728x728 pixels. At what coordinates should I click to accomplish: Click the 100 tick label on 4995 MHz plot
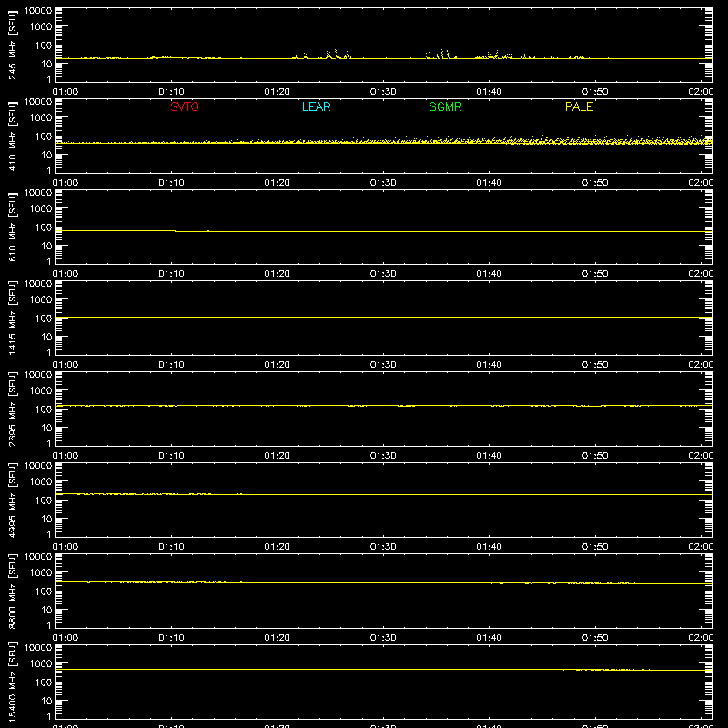44,500
